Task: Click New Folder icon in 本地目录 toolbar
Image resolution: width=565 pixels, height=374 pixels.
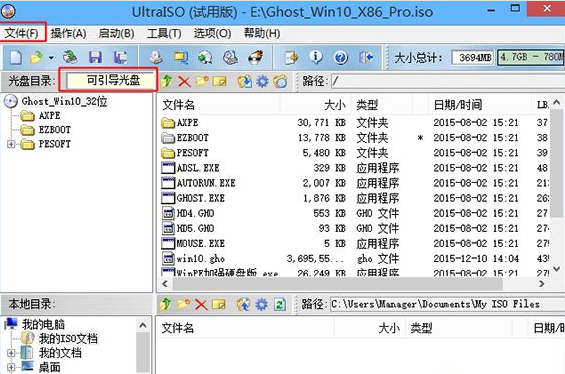Action: coord(183,304)
